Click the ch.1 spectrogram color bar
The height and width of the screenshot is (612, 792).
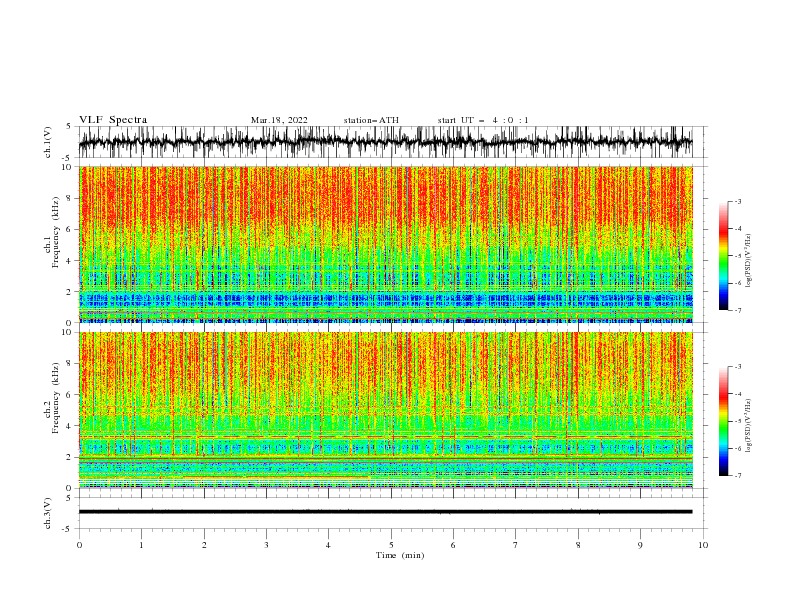[x=723, y=256]
